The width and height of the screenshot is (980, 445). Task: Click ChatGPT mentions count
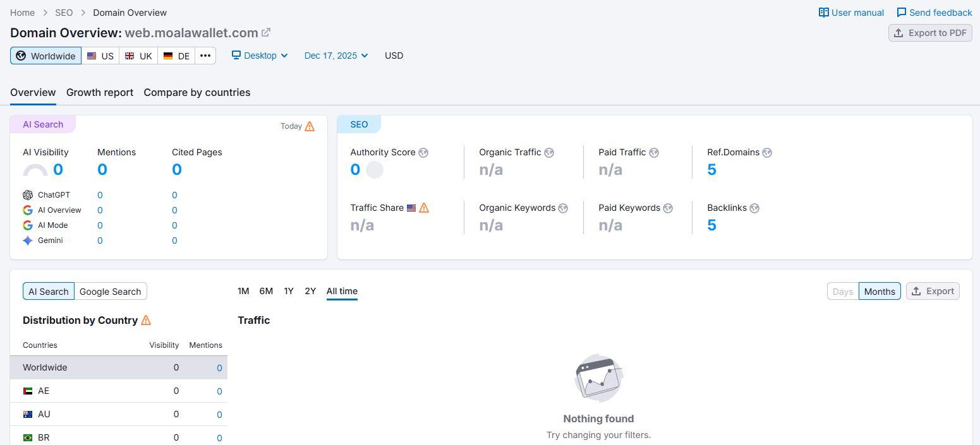coord(100,195)
